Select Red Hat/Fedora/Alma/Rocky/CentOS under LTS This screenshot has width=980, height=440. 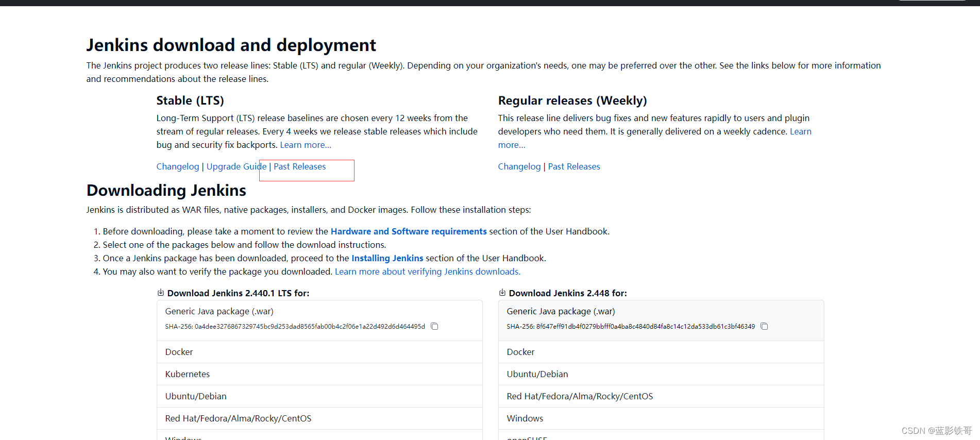tap(319, 418)
